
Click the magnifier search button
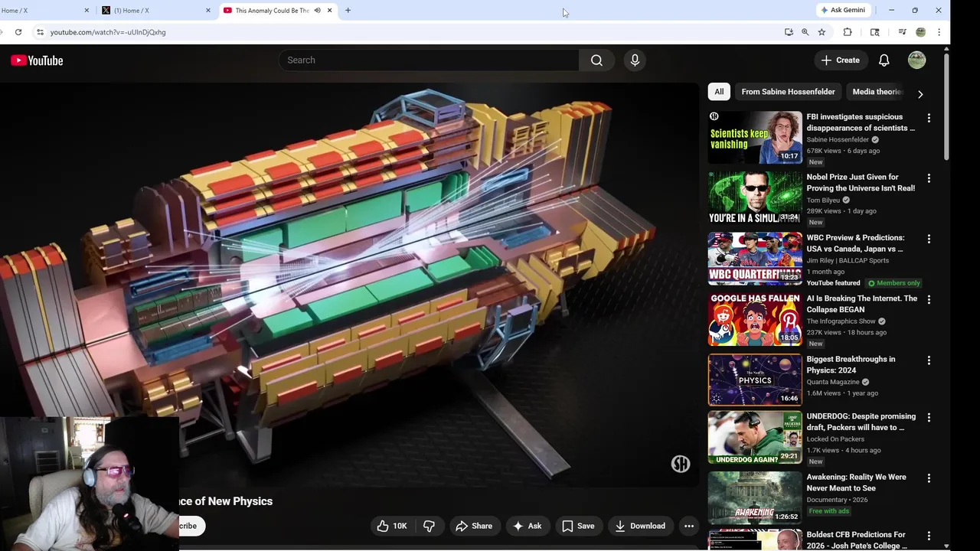click(x=596, y=60)
